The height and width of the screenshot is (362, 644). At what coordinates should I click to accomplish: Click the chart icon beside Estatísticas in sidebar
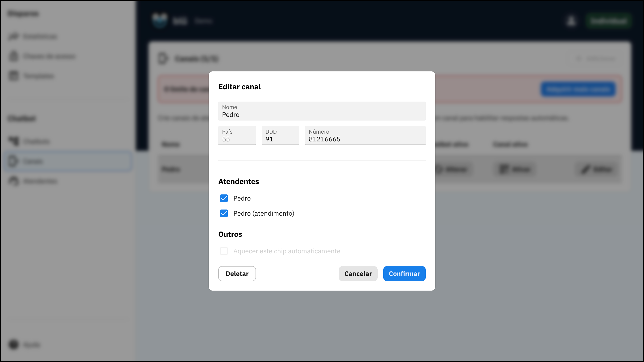13,37
